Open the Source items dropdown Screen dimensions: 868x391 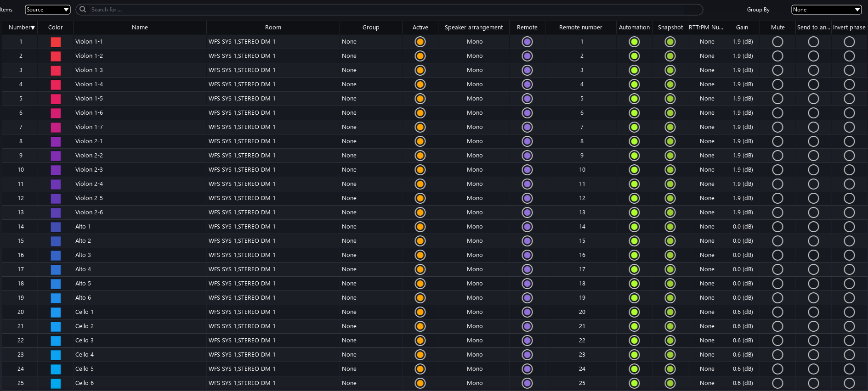47,10
